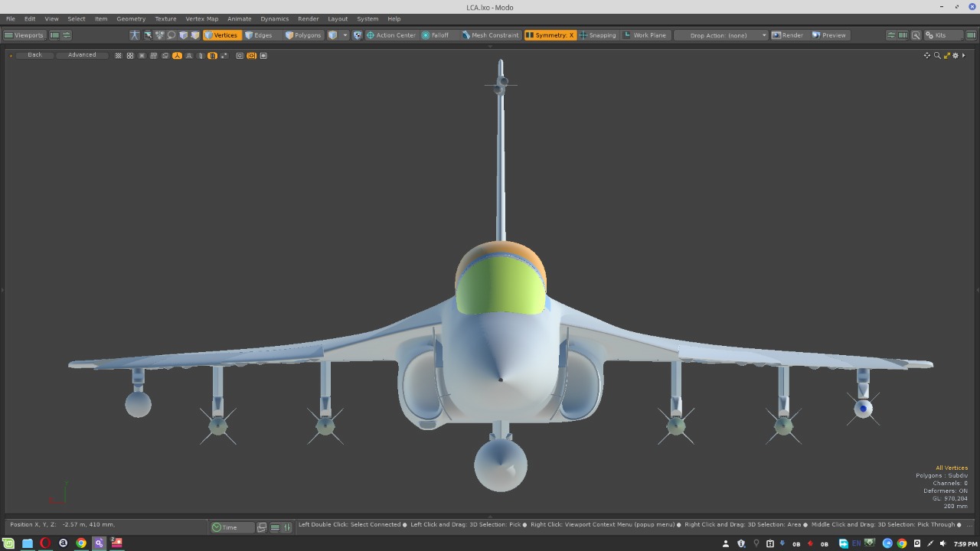Click the viewport maximize yellow arrow icon

(x=946, y=55)
